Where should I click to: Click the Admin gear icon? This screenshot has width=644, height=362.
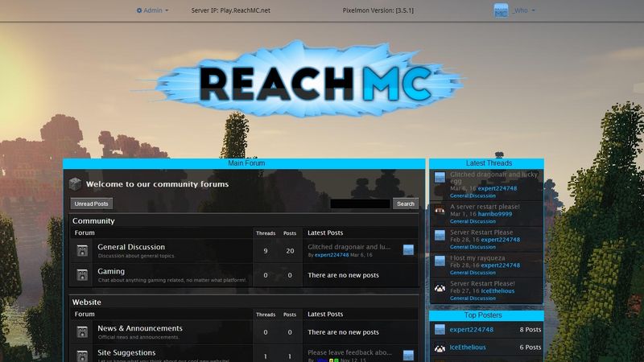tap(139, 10)
